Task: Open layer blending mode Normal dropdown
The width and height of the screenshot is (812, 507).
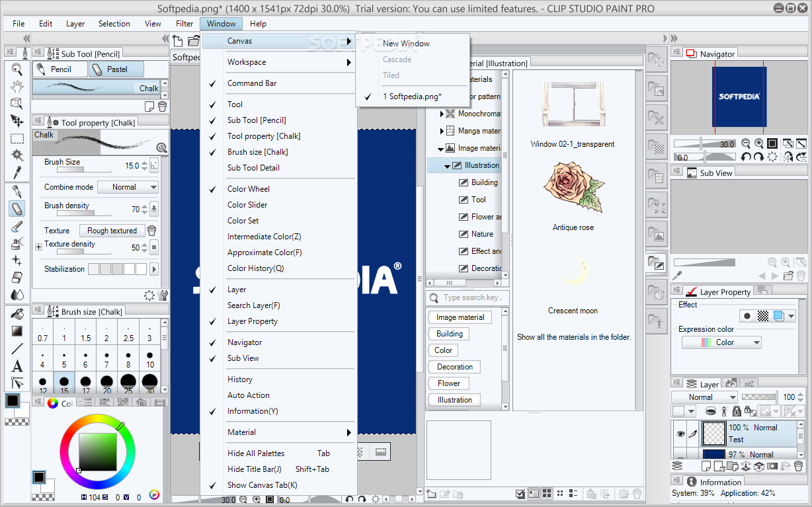Action: point(704,397)
